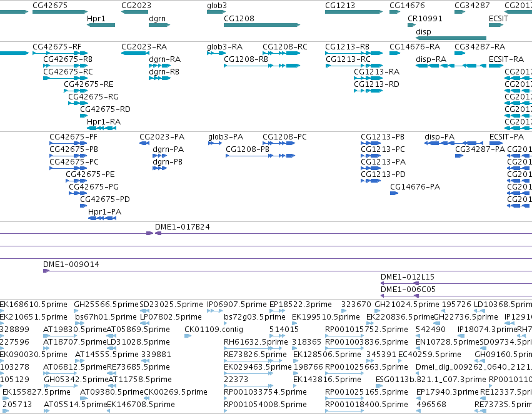
Task: Click protein CG42675-PF label
Action: coord(73,137)
